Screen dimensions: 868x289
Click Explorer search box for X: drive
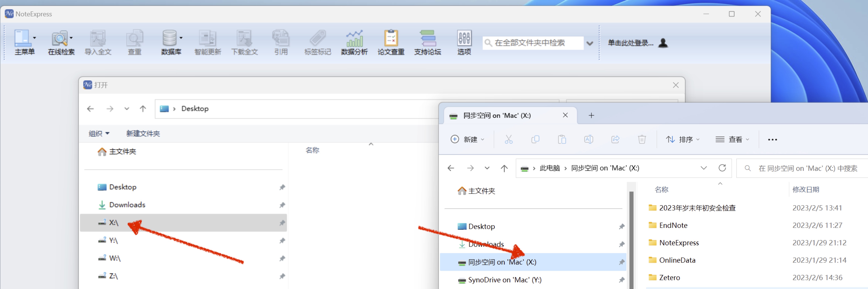click(x=803, y=168)
